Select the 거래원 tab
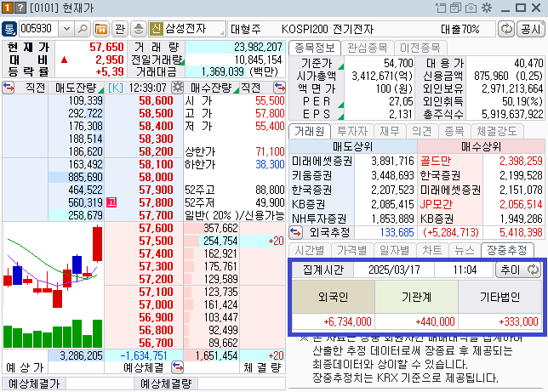Image resolution: width=548 pixels, height=392 pixels. [310, 131]
